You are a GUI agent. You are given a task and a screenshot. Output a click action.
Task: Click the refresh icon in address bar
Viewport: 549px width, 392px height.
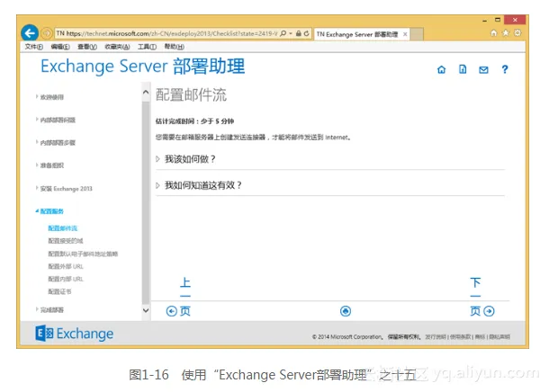(306, 33)
